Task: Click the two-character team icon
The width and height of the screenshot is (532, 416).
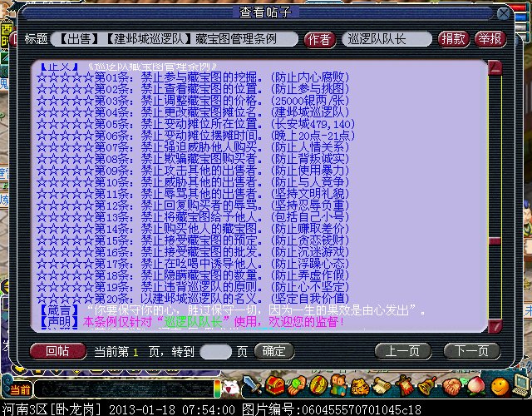Action: [x=337, y=386]
